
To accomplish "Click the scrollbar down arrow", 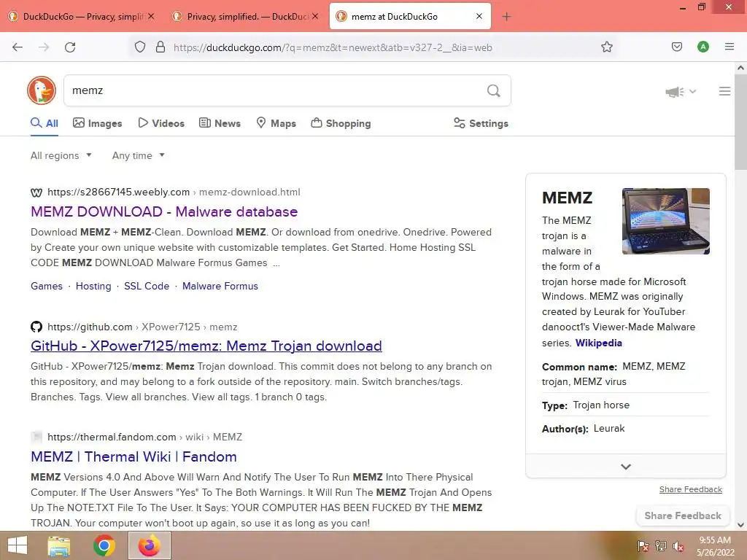I will 741,525.
